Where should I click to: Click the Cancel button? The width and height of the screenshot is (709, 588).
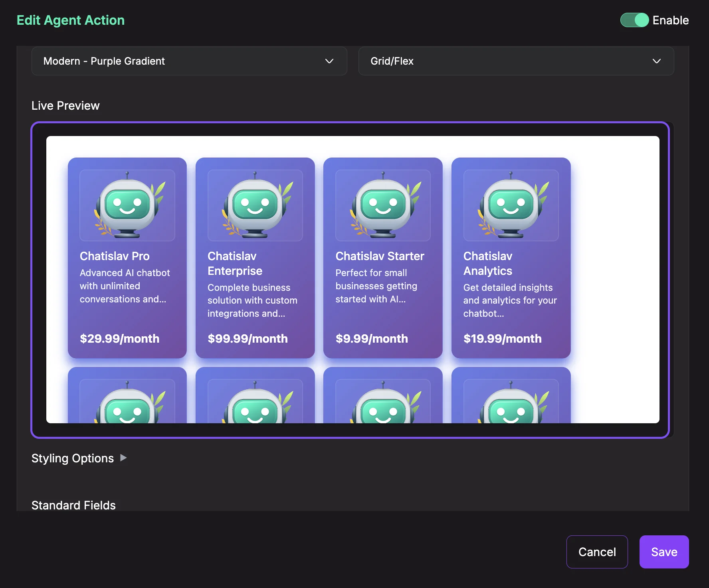pos(597,552)
